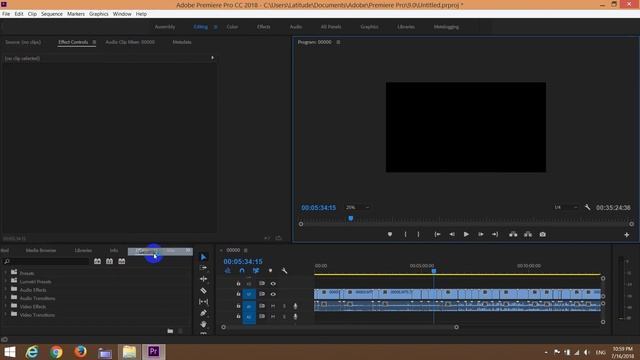Switch to the Audio workspace tab

click(x=296, y=27)
